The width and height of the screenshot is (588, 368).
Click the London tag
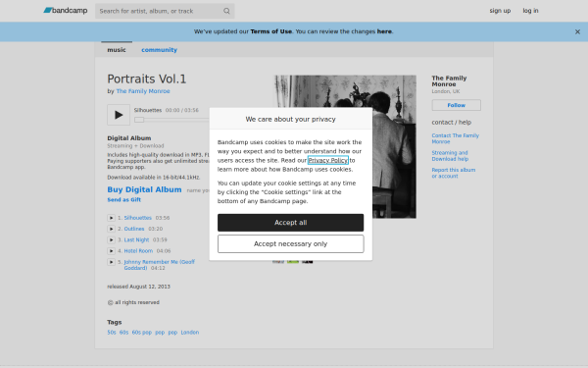190,333
